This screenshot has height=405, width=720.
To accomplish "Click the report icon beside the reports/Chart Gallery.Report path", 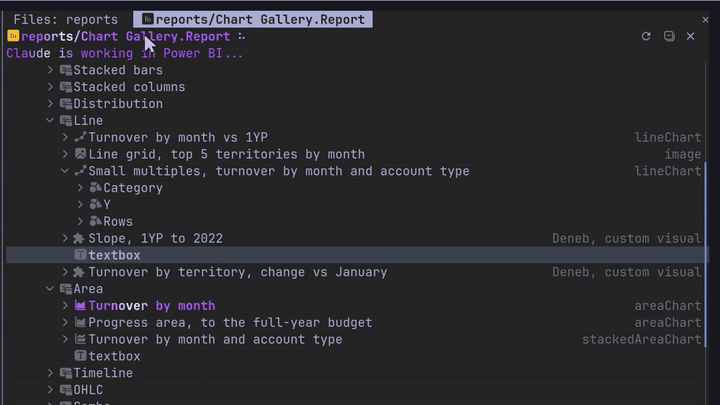I will [x=13, y=36].
